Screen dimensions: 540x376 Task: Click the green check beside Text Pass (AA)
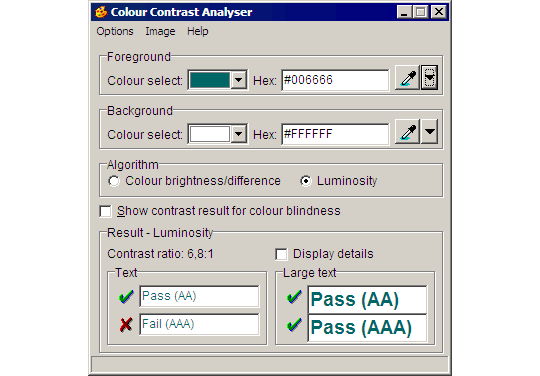point(126,296)
